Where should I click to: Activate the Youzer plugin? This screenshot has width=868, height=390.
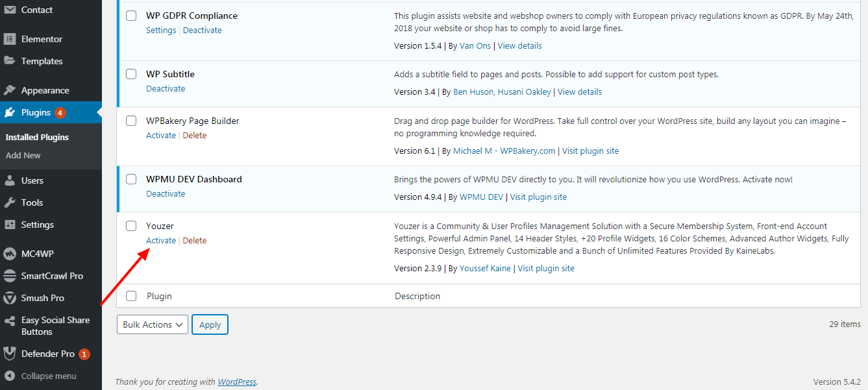click(x=161, y=240)
